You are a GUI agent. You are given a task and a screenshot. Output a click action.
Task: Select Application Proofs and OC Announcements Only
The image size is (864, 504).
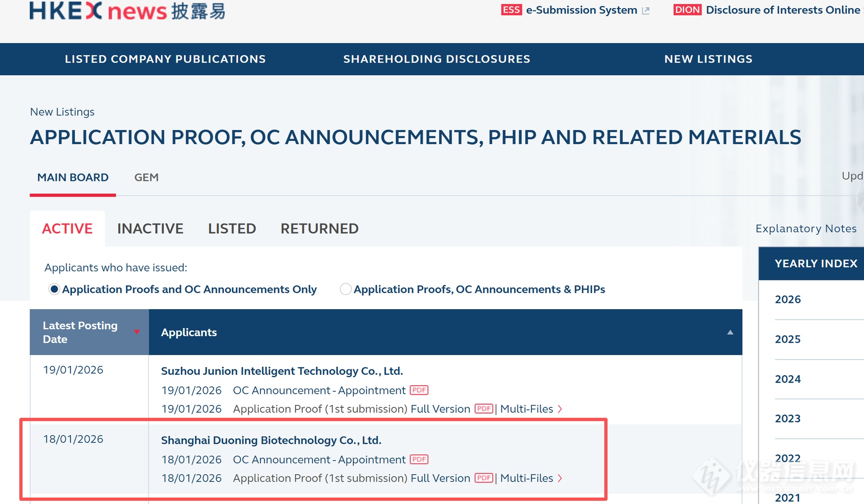coord(54,289)
